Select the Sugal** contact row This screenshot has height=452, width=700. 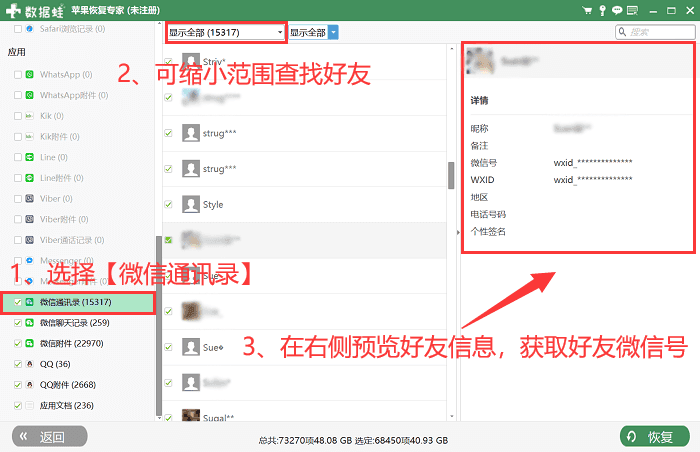pos(304,412)
